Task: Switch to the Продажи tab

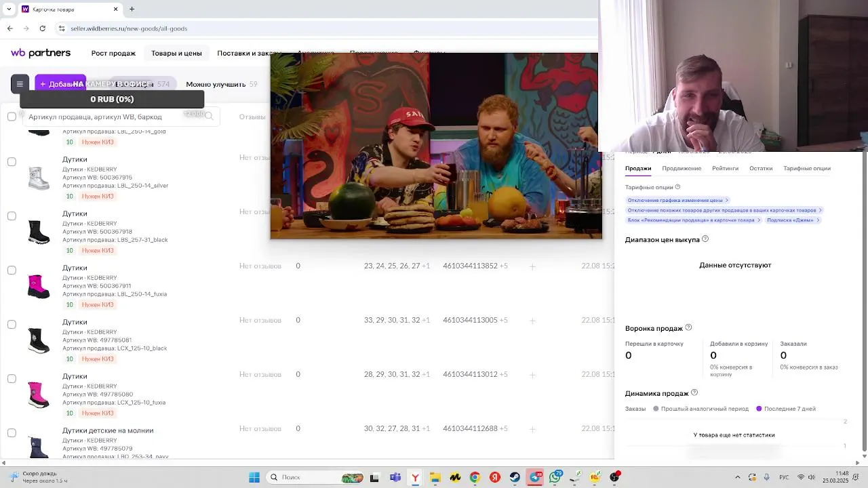Action: point(638,168)
